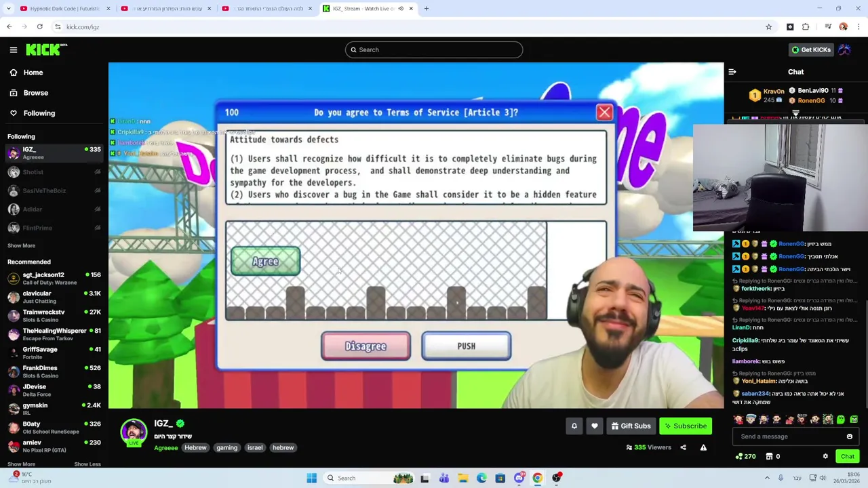868x488 pixels.
Task: Expand Recommended list with Show More
Action: 21,464
